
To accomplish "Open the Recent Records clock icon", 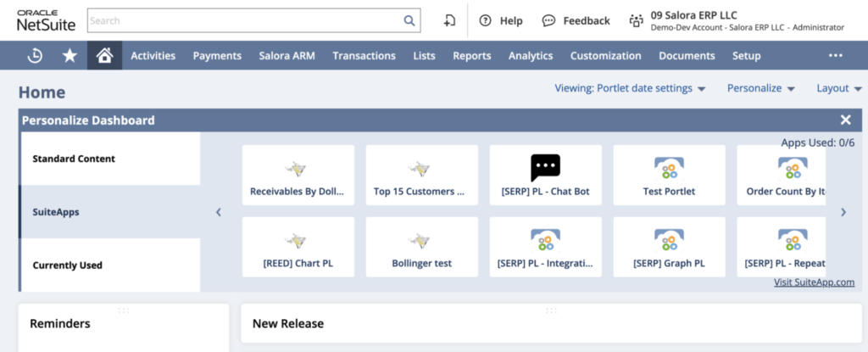I will 35,56.
